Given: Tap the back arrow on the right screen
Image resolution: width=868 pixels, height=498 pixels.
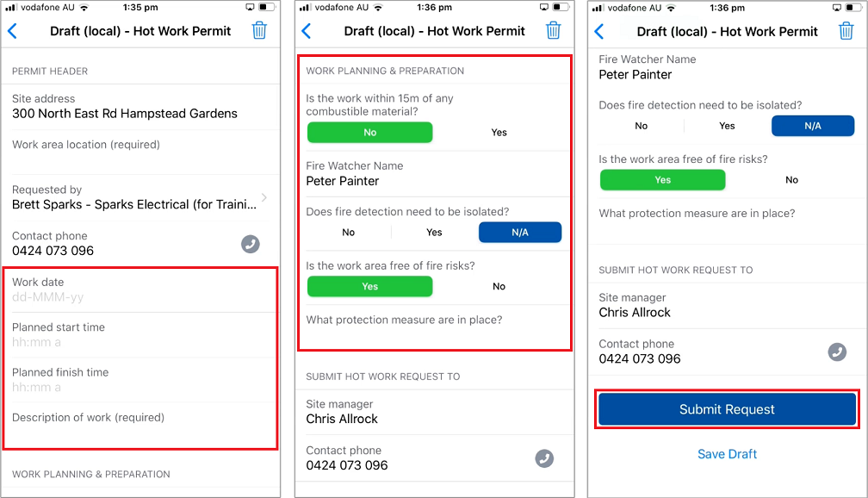Looking at the screenshot, I should click(x=599, y=31).
